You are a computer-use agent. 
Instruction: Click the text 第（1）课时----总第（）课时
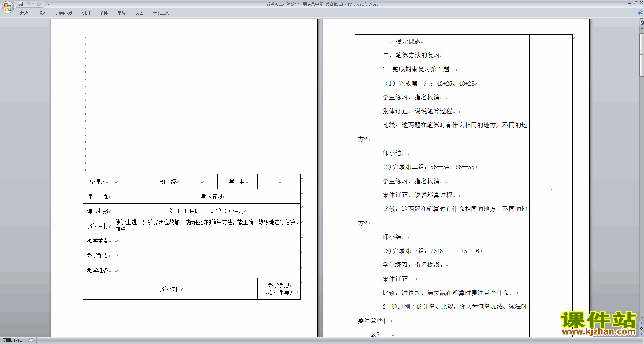click(207, 211)
